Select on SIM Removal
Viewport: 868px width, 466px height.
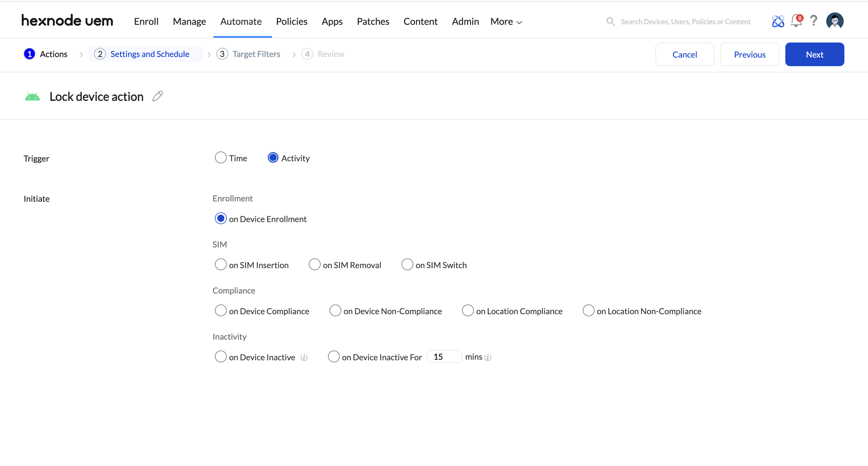coord(314,265)
